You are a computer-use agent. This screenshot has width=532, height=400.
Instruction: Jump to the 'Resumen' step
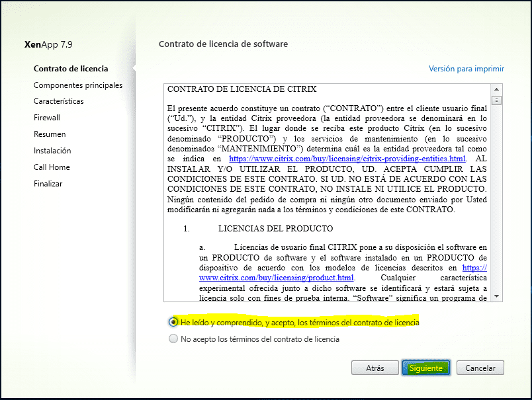[x=50, y=134]
